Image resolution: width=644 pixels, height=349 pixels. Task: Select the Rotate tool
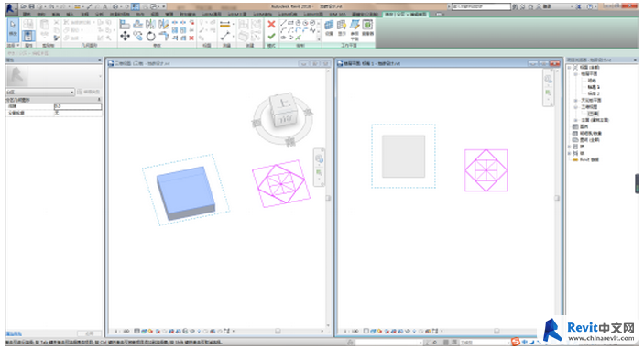[151, 37]
